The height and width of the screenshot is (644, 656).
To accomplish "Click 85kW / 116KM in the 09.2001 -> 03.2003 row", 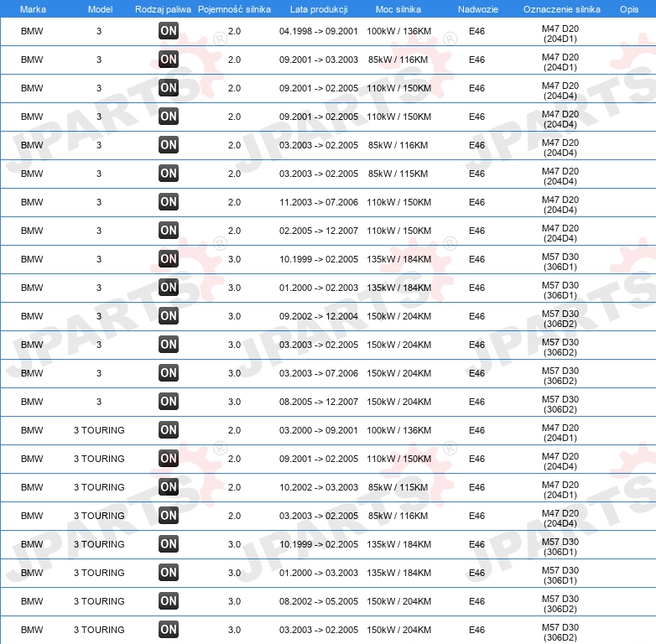I will pos(398,60).
